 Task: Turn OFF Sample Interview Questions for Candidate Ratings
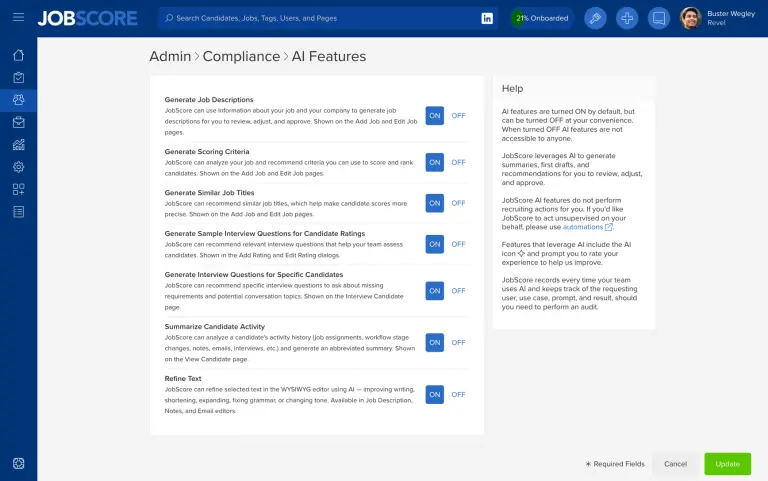coord(458,244)
